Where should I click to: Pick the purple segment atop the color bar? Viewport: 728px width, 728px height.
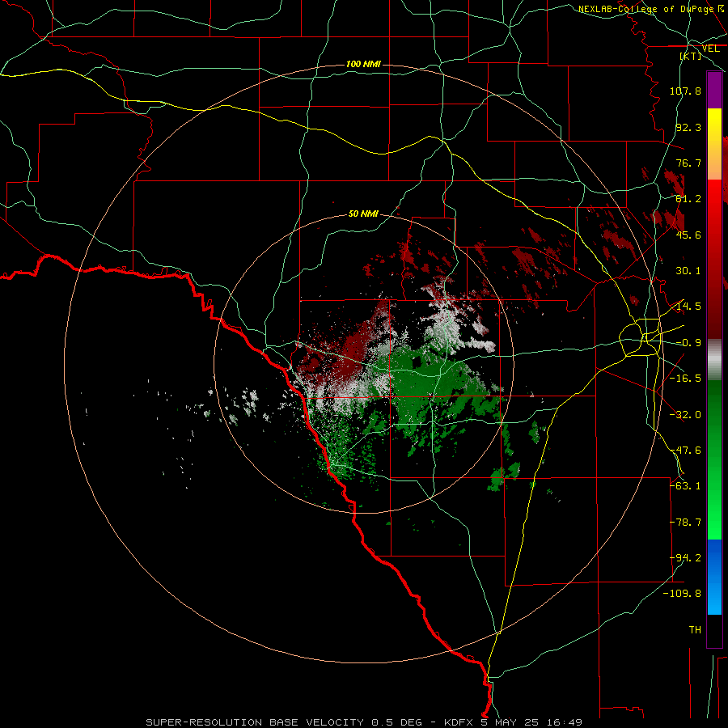coord(714,90)
